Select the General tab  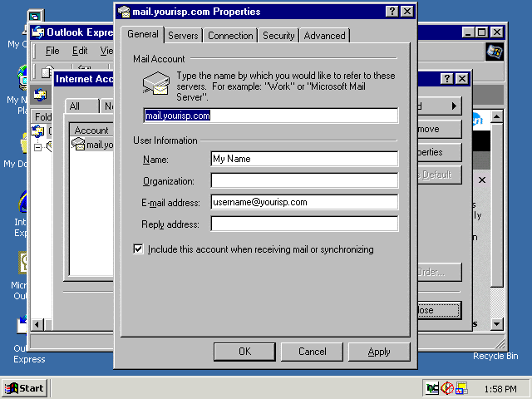click(143, 34)
